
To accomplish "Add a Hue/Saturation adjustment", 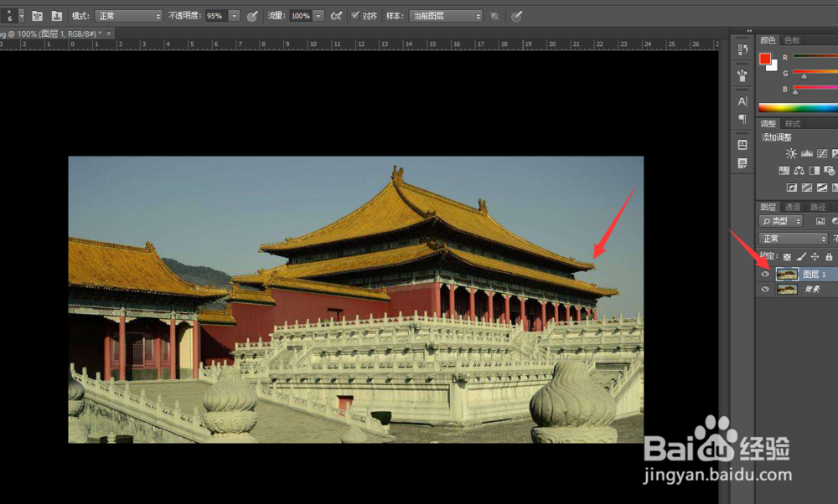I will coord(784,171).
